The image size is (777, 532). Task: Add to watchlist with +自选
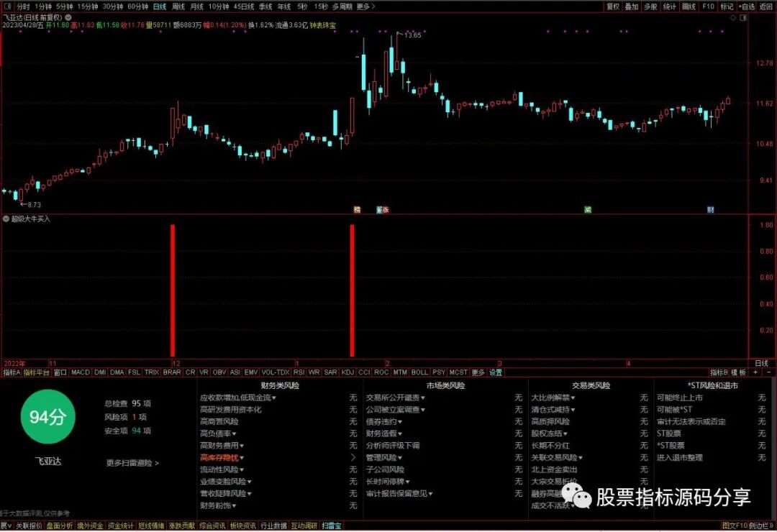click(x=747, y=6)
